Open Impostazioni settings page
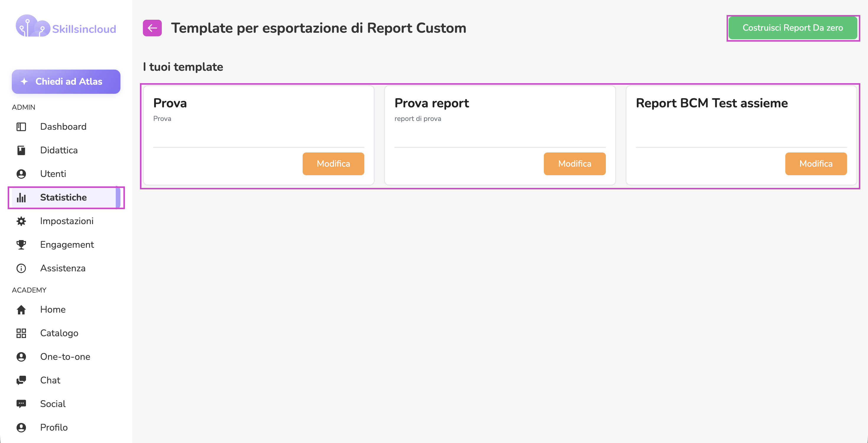868x443 pixels. click(x=66, y=221)
